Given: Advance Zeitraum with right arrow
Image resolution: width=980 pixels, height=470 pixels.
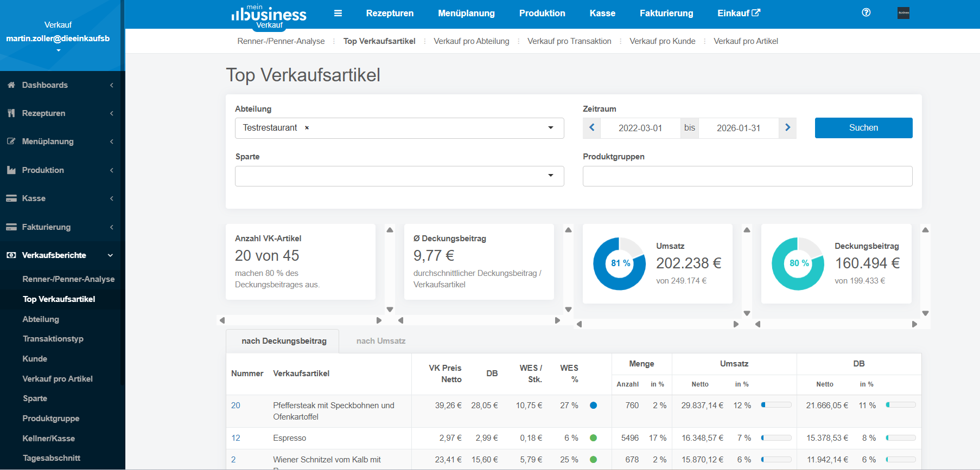Looking at the screenshot, I should point(787,128).
